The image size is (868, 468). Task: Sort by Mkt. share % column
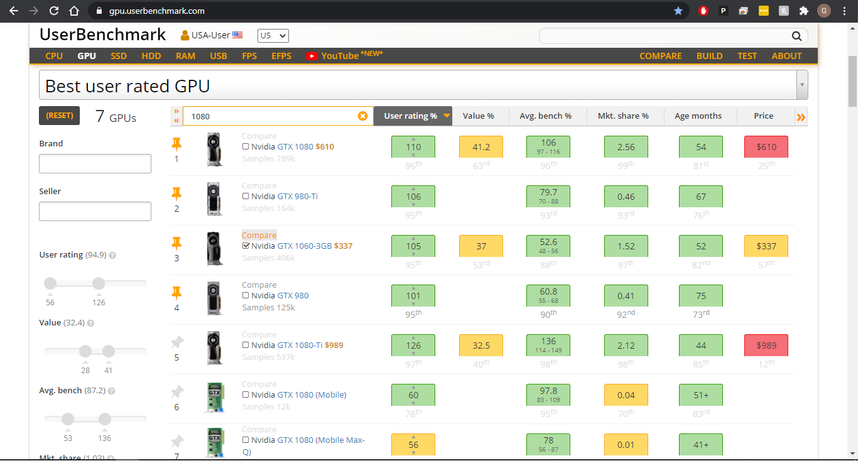point(623,116)
